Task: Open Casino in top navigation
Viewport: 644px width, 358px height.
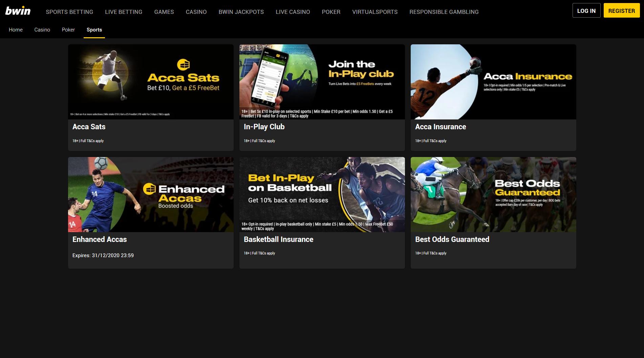Action: pos(196,12)
